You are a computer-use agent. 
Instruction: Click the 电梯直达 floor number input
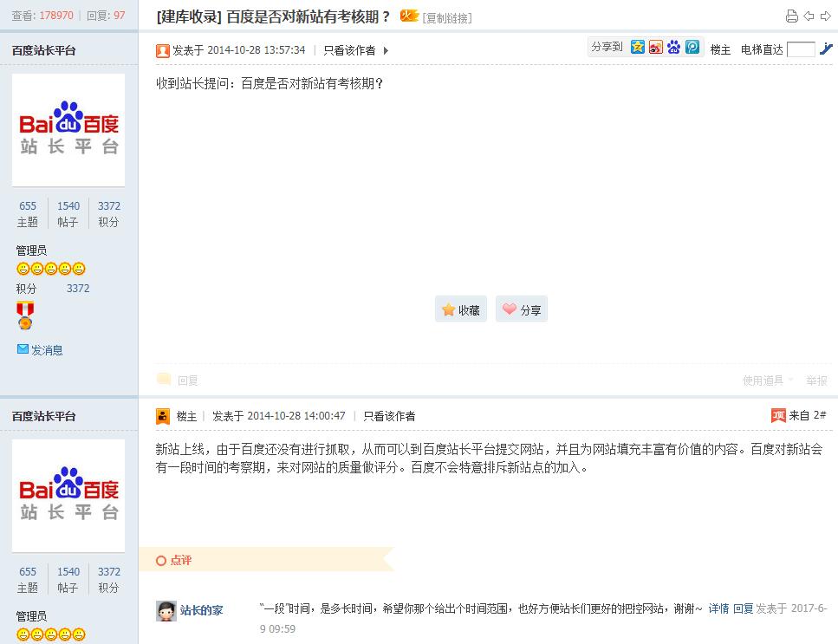[x=801, y=49]
